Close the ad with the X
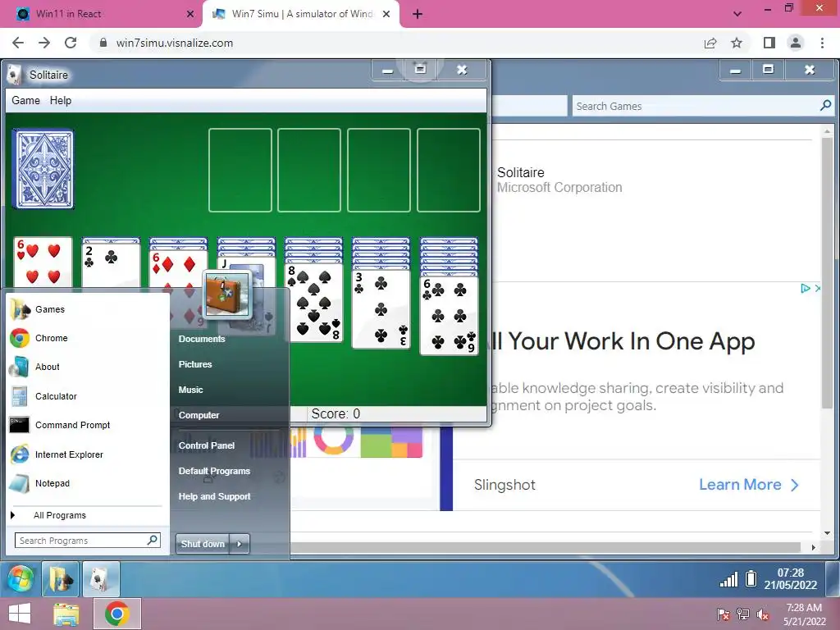This screenshot has height=630, width=840. [818, 288]
